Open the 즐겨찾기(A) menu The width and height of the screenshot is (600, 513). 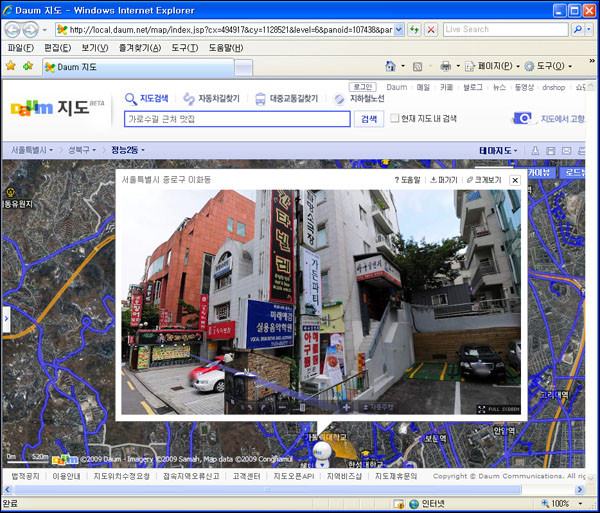pos(140,48)
